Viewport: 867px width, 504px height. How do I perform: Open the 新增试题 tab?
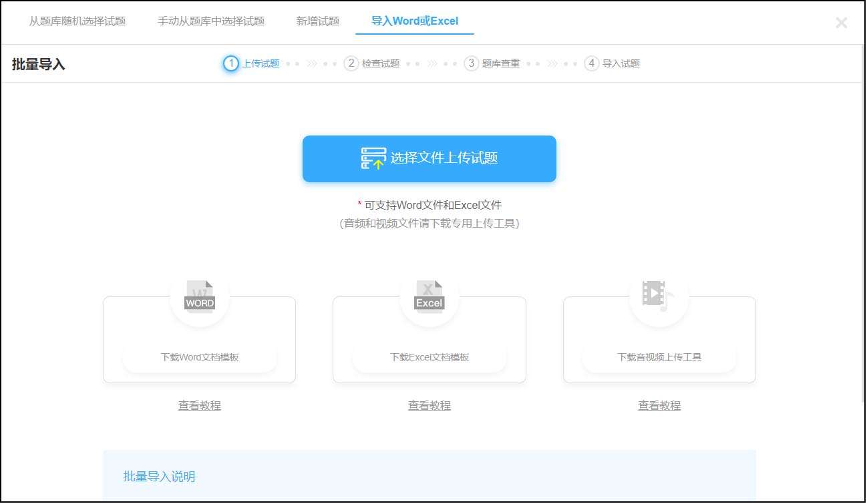pos(317,21)
